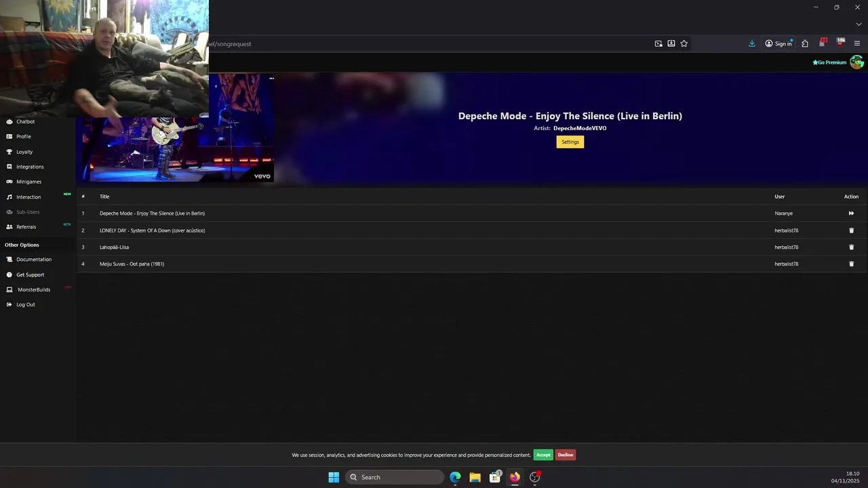Screen dimensions: 868x488
Task: Open the Windows Start menu
Action: [x=334, y=477]
